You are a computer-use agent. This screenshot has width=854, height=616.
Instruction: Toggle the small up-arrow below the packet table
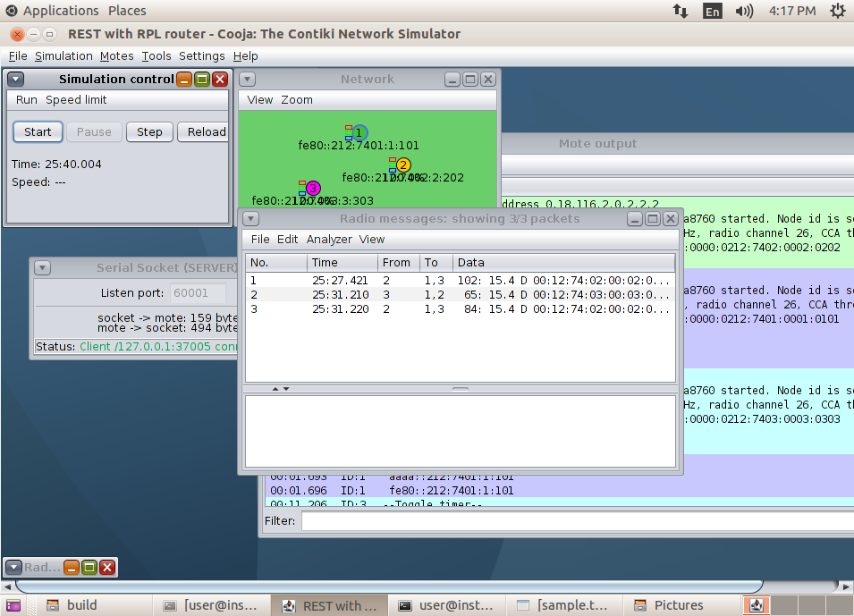click(275, 389)
